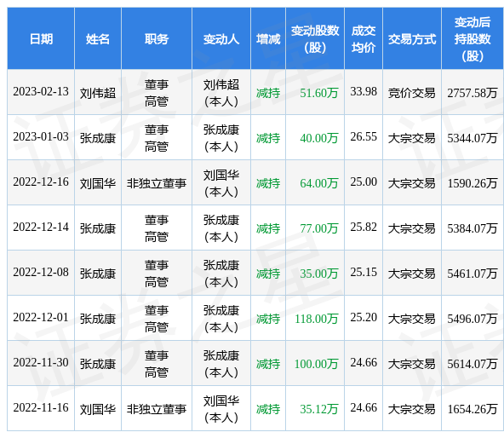Screen dimensions: 504x438
Task: Click the 成交均价 column header
Action: click(x=364, y=39)
